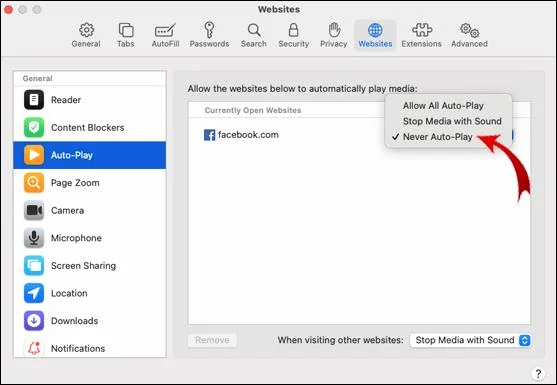Open the AutoFill preferences icon
The image size is (557, 385).
165,31
